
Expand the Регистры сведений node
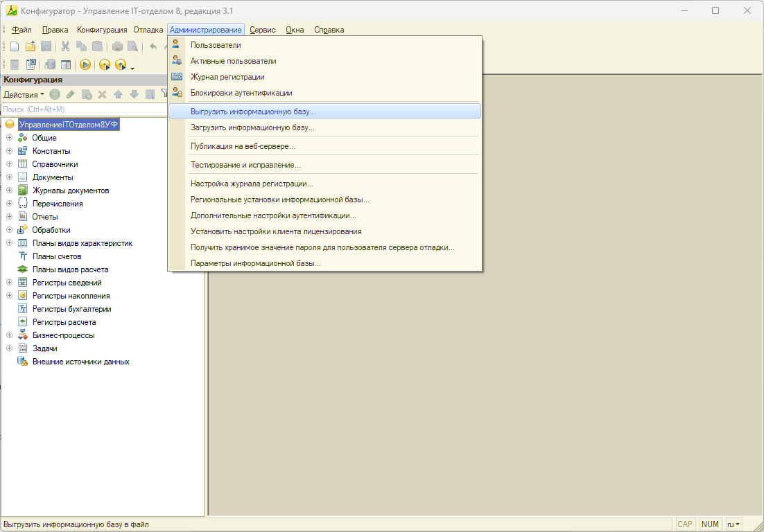point(10,283)
